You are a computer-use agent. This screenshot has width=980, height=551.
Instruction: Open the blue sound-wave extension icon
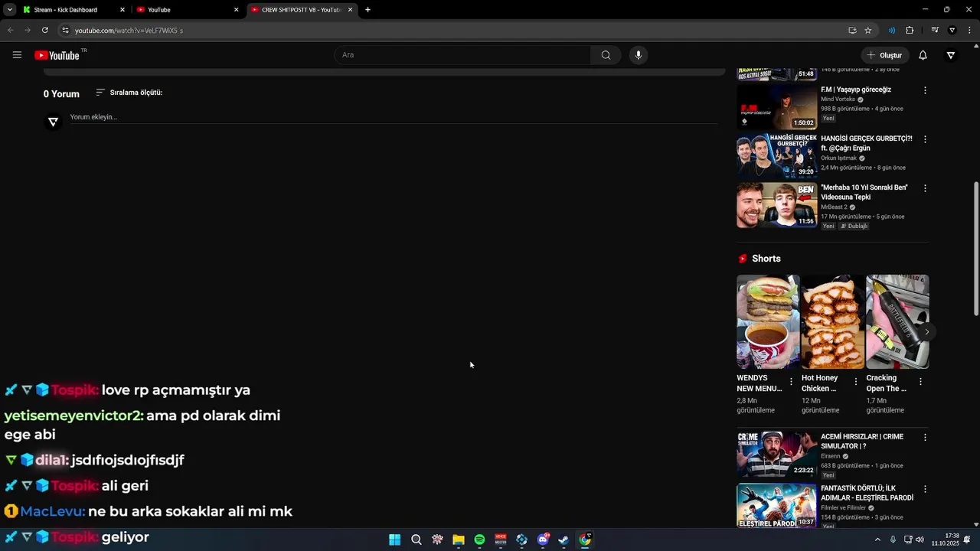pyautogui.click(x=892, y=30)
